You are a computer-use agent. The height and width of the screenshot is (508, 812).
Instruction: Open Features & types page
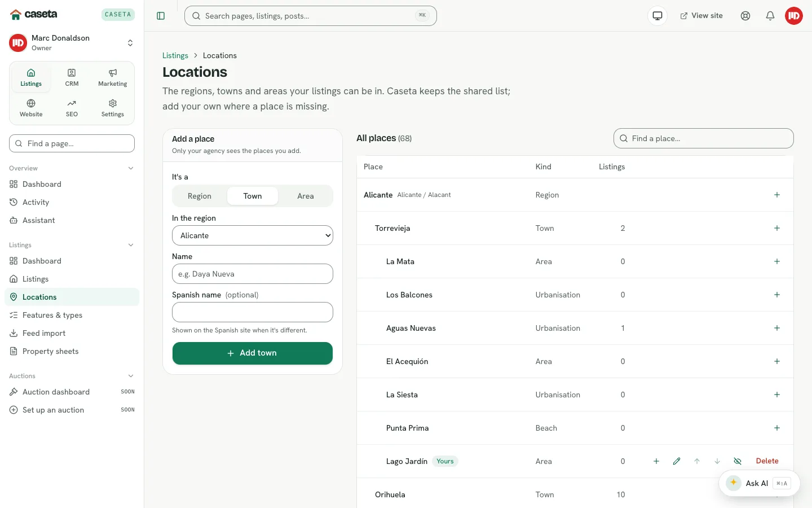pyautogui.click(x=72, y=315)
